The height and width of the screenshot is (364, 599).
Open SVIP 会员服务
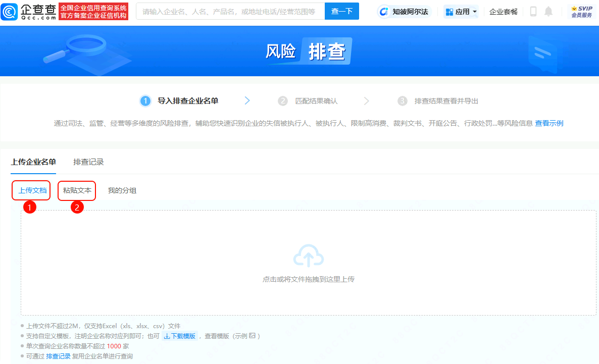click(x=581, y=12)
